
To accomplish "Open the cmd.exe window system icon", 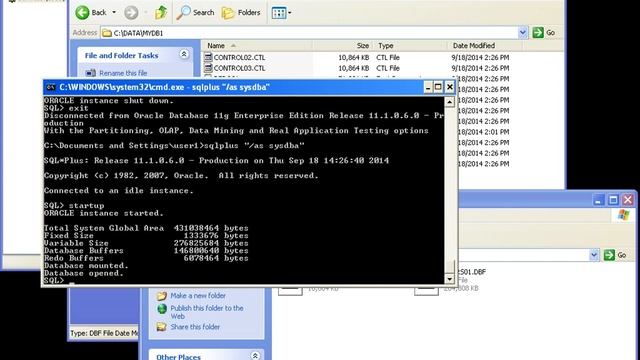I will click(x=51, y=87).
